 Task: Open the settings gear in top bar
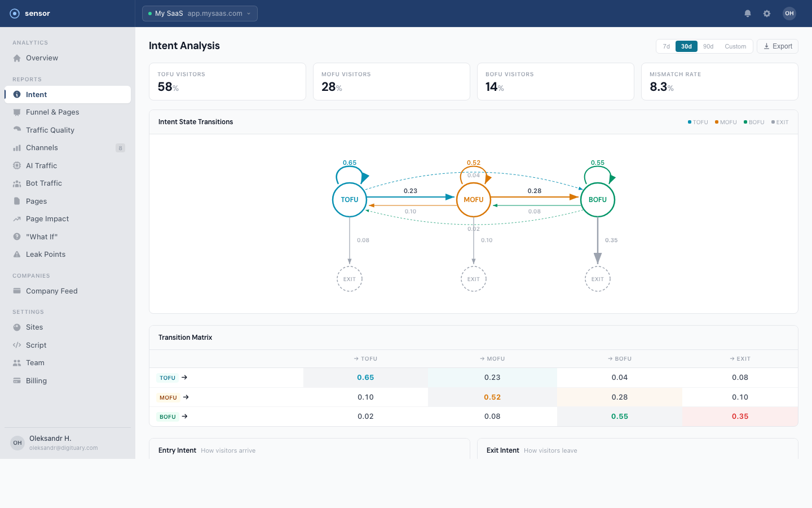(767, 13)
